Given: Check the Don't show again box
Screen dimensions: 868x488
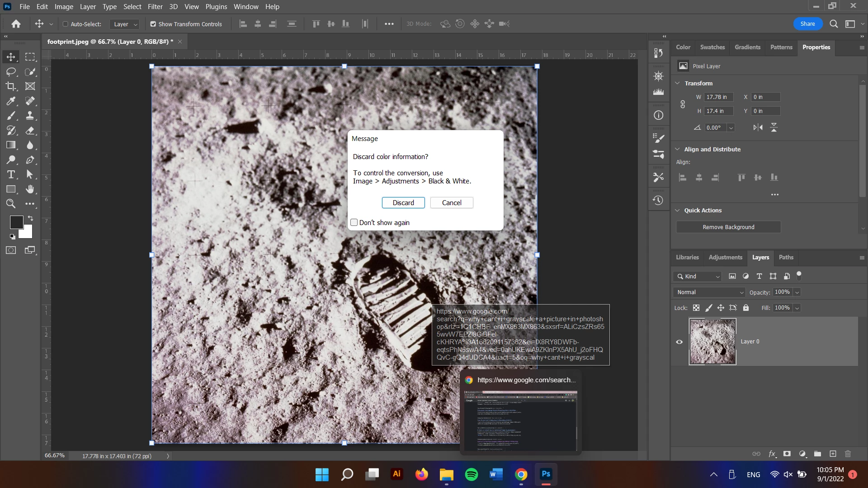Looking at the screenshot, I should (354, 222).
